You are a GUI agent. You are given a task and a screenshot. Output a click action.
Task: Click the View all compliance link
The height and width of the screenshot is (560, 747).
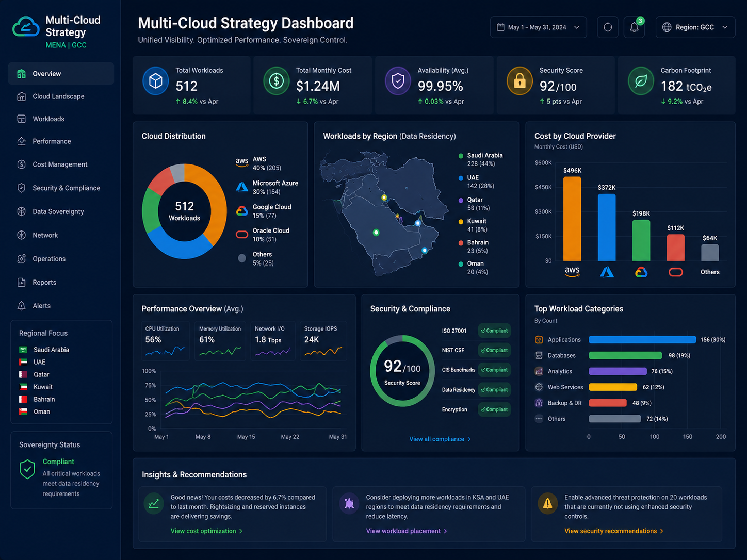point(440,439)
